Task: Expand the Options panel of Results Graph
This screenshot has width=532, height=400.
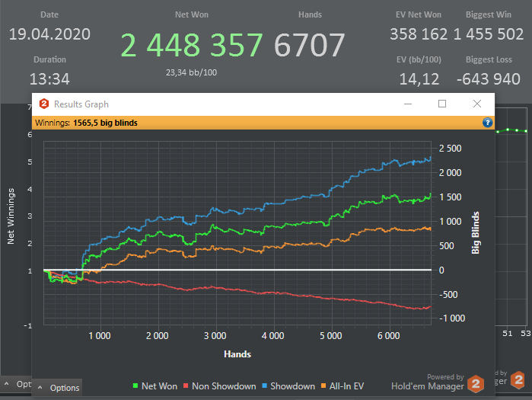Action: 57,388
